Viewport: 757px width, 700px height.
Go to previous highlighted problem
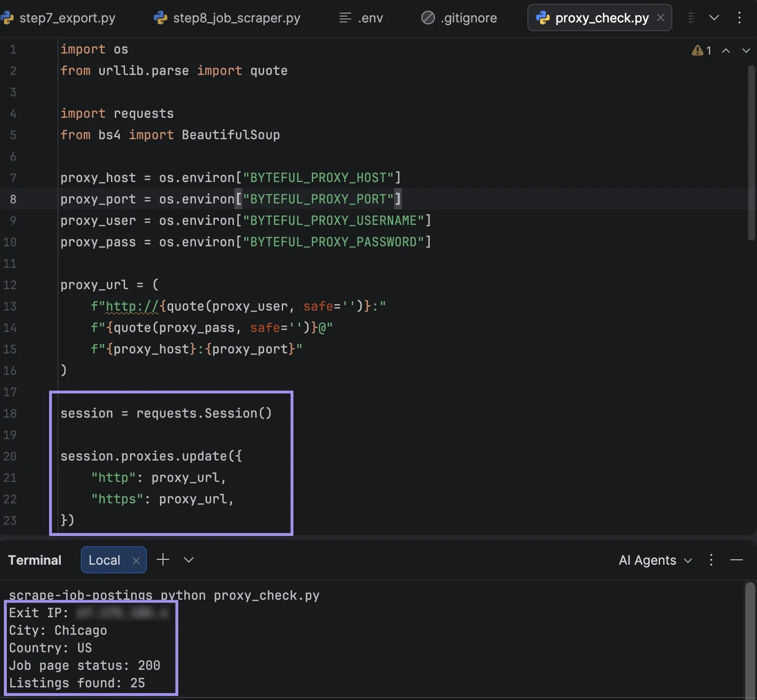pyautogui.click(x=725, y=50)
